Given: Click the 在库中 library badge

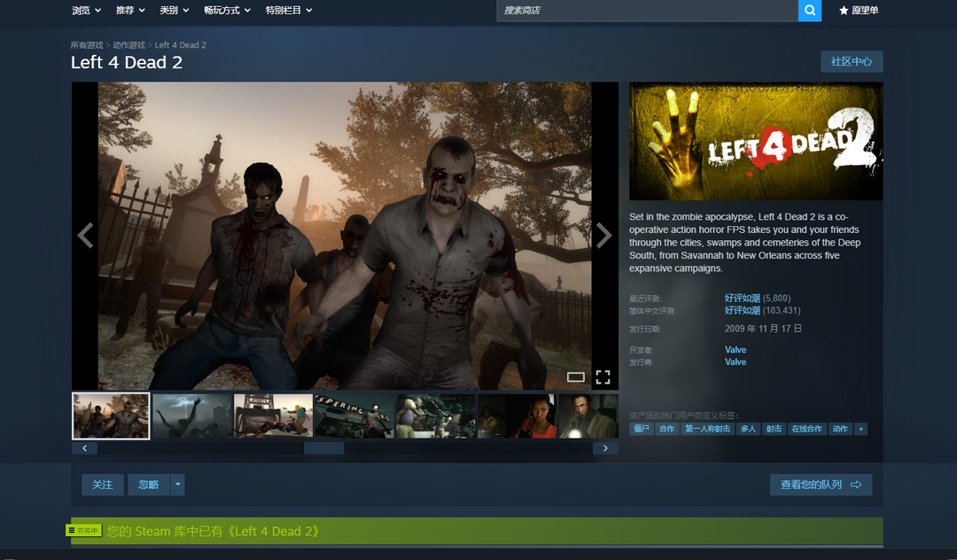Looking at the screenshot, I should (x=83, y=531).
